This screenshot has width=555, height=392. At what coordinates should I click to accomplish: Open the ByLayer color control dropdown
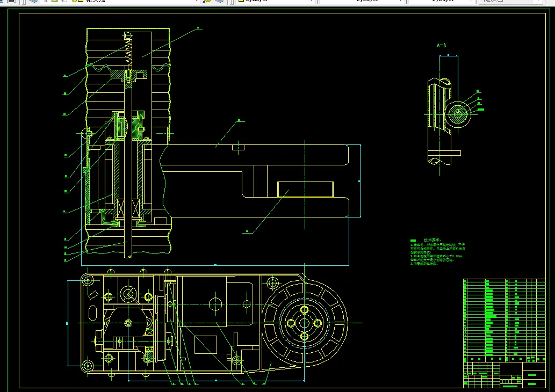[276, 2]
